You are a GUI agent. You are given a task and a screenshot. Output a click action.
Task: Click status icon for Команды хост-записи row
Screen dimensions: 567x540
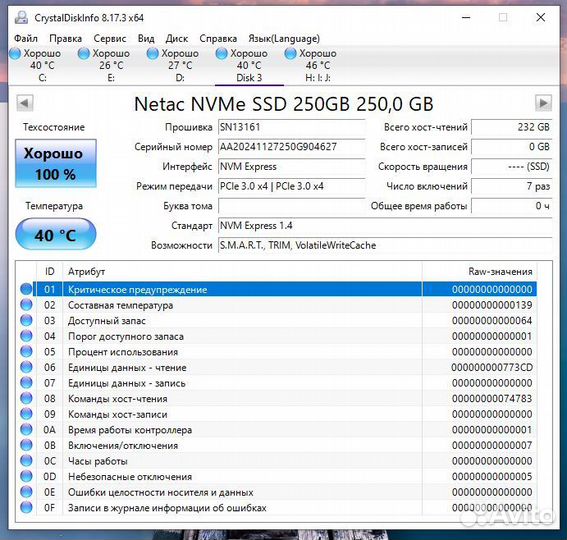tap(26, 414)
